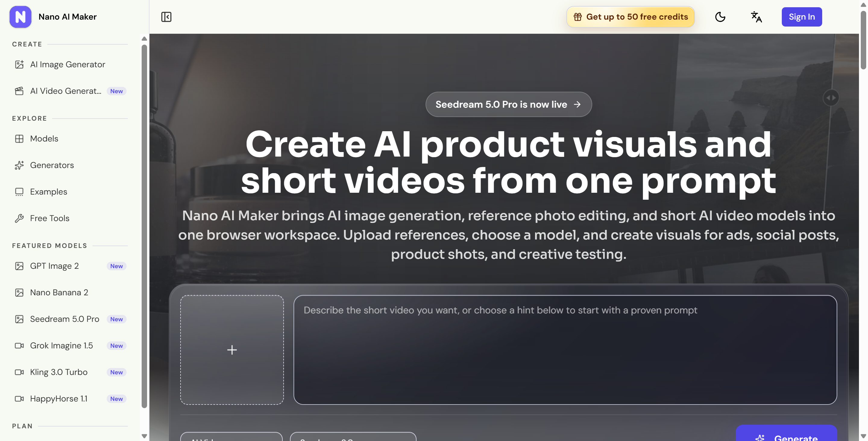Screen dimensions: 868x441
Task: Click the camera icon beside Kling 3.0 Turbo
Action: [19, 372]
